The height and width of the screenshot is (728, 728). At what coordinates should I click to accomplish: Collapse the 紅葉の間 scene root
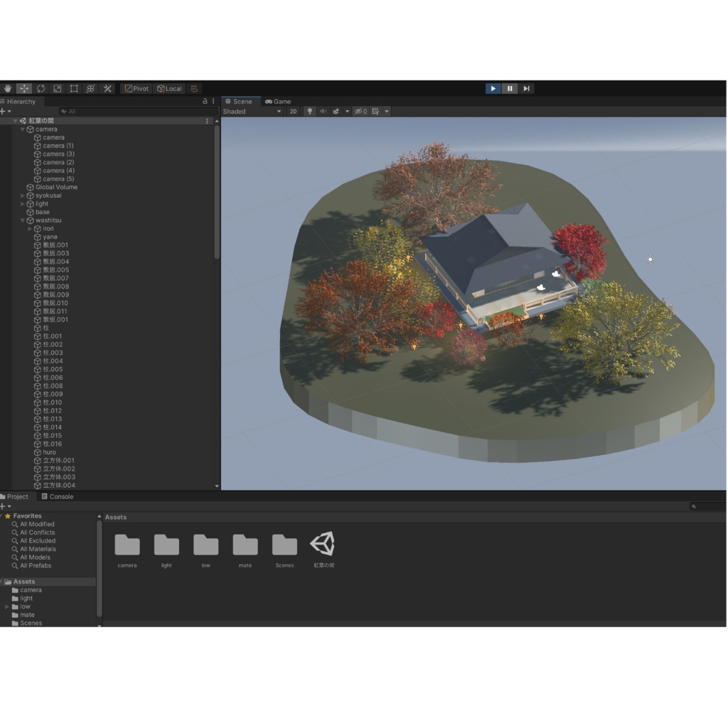click(15, 121)
